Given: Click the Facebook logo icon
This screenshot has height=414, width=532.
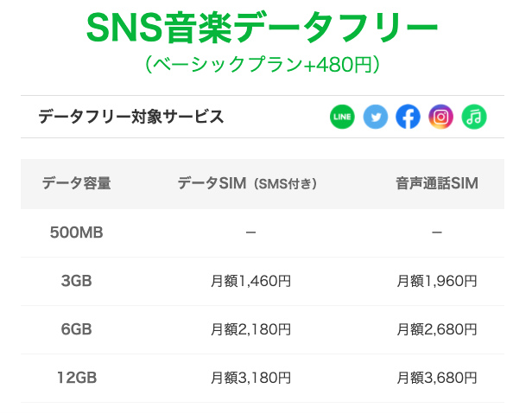Looking at the screenshot, I should point(408,117).
